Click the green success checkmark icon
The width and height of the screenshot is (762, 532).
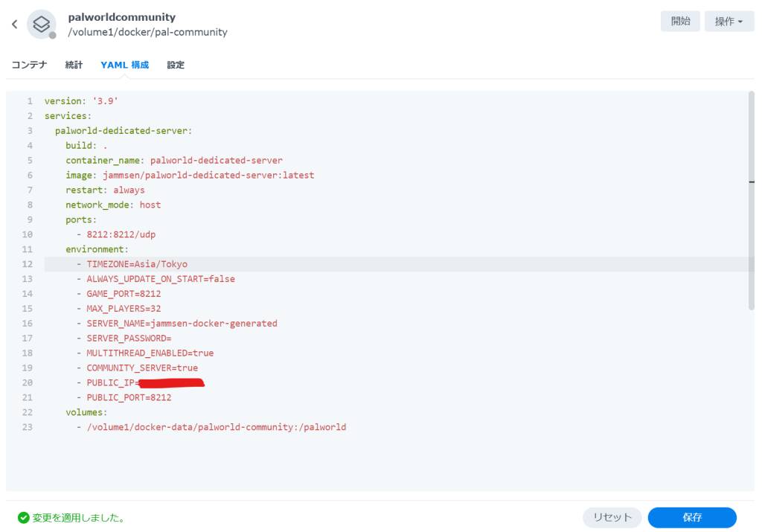click(x=23, y=517)
